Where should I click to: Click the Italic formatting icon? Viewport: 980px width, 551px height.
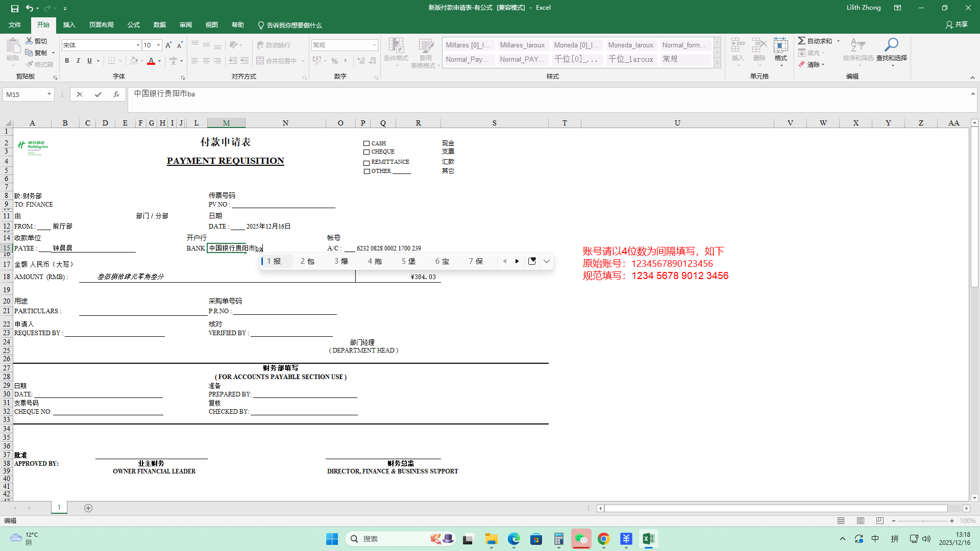pos(78,61)
